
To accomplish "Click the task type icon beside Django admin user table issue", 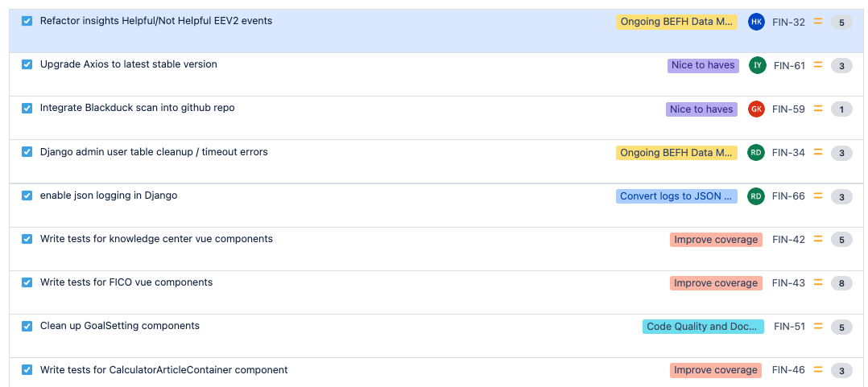I will pos(27,152).
